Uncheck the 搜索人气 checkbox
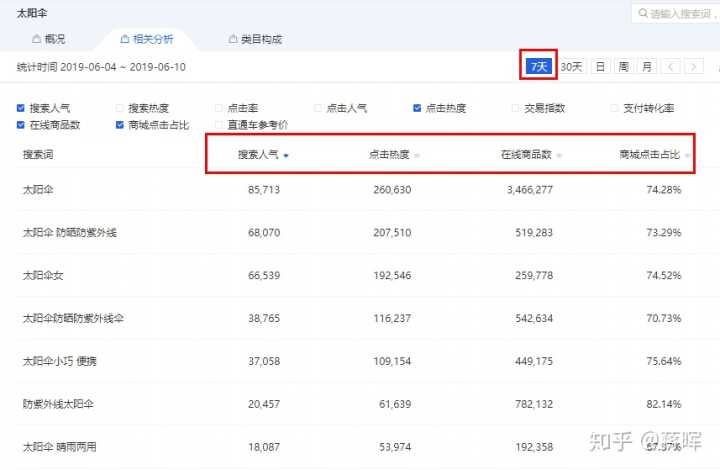The width and height of the screenshot is (720, 470). click(x=21, y=108)
